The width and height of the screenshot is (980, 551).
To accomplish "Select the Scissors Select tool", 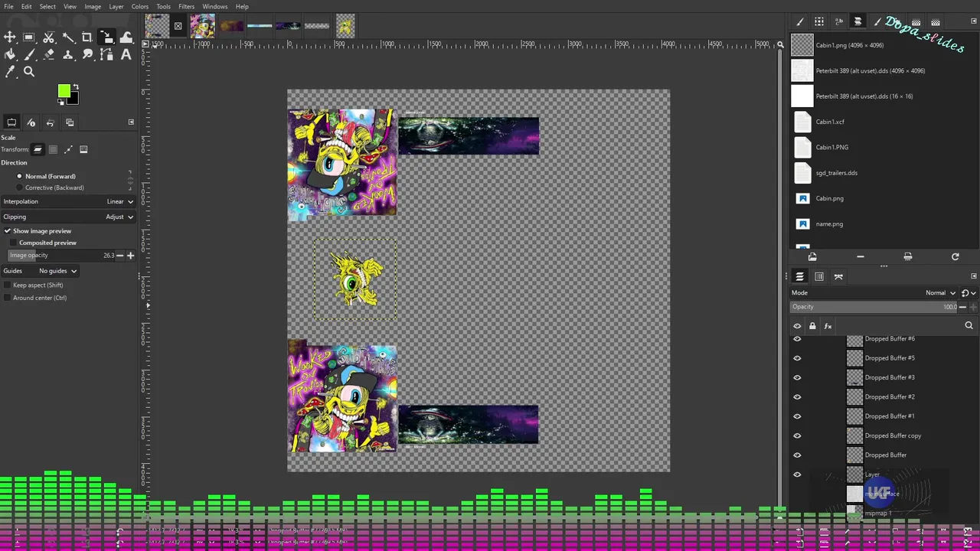I will [x=48, y=37].
